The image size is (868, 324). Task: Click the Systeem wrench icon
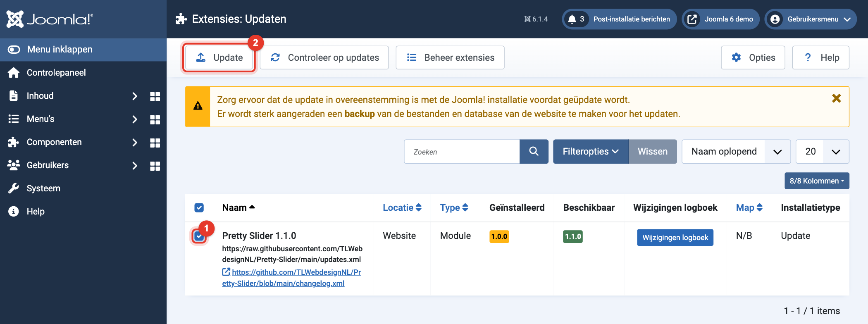(x=14, y=188)
